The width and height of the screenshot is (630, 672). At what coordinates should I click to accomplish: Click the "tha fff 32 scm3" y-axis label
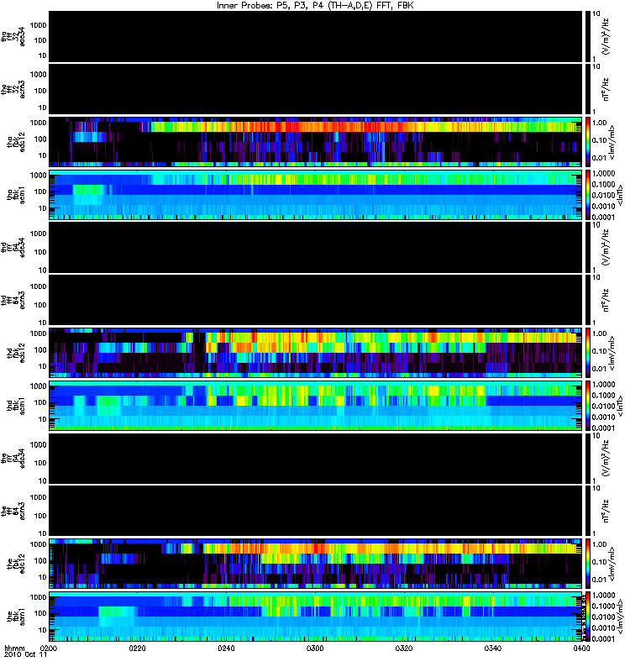coord(13,89)
